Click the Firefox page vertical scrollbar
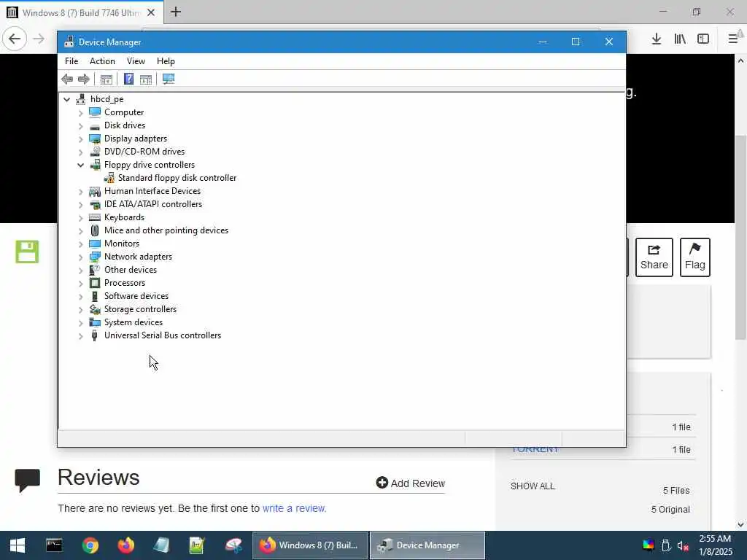This screenshot has width=747, height=560. tap(740, 238)
